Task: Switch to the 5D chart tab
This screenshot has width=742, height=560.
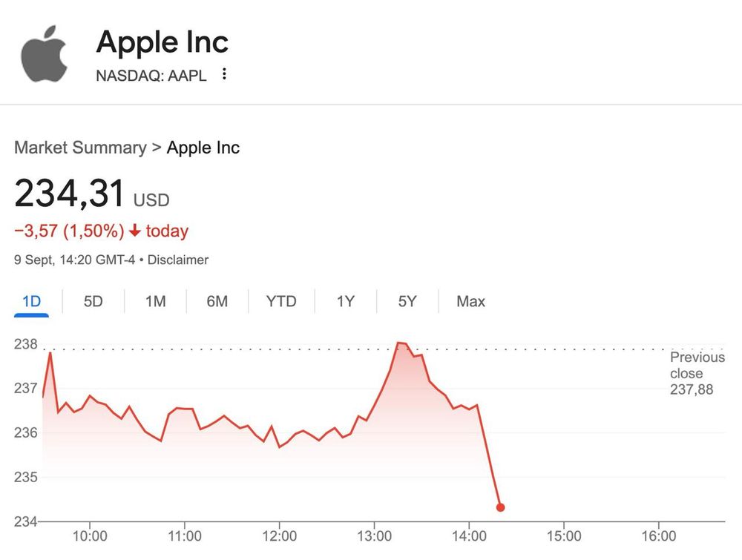Action: point(93,301)
